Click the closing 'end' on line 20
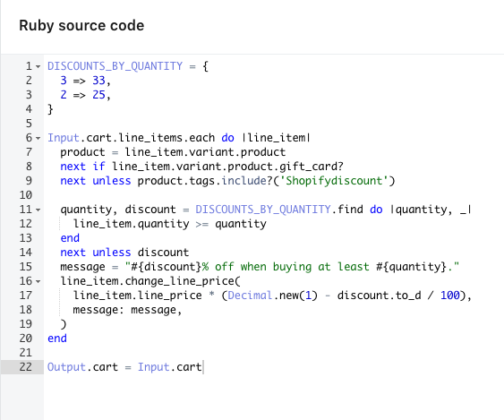Image resolution: width=504 pixels, height=420 pixels. click(x=57, y=339)
